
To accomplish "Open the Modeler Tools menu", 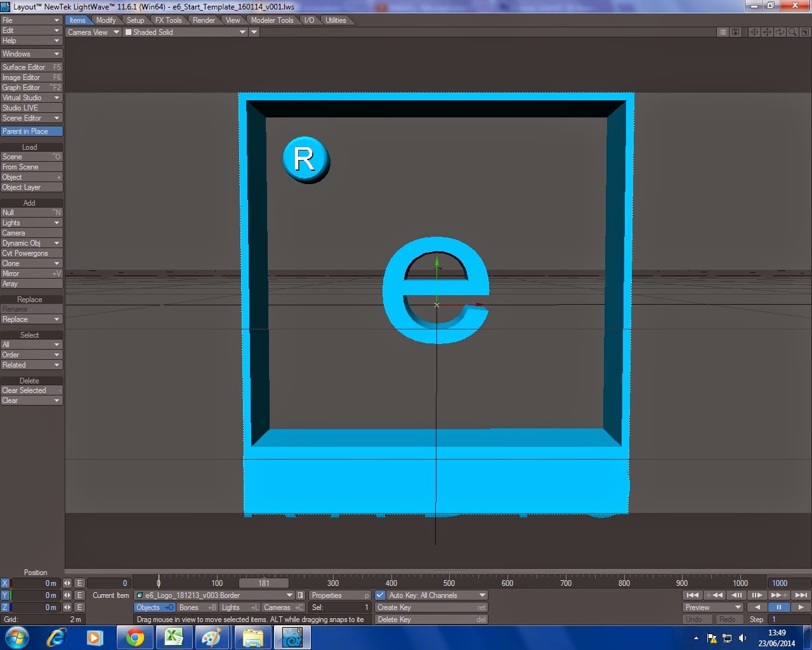I will pos(272,20).
